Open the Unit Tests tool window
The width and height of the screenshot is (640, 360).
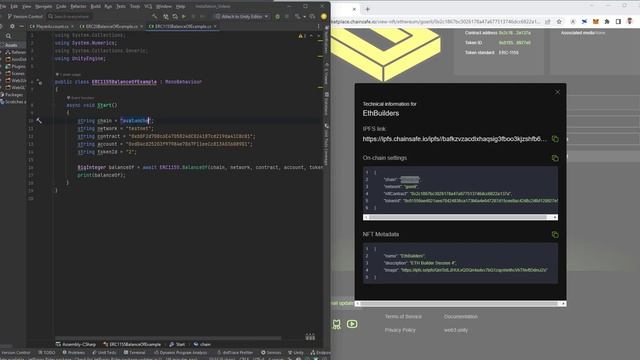coord(104,352)
